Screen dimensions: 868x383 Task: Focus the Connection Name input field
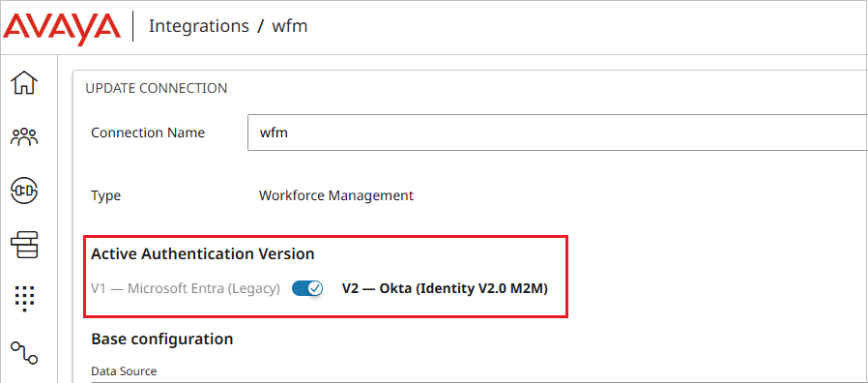click(x=557, y=133)
